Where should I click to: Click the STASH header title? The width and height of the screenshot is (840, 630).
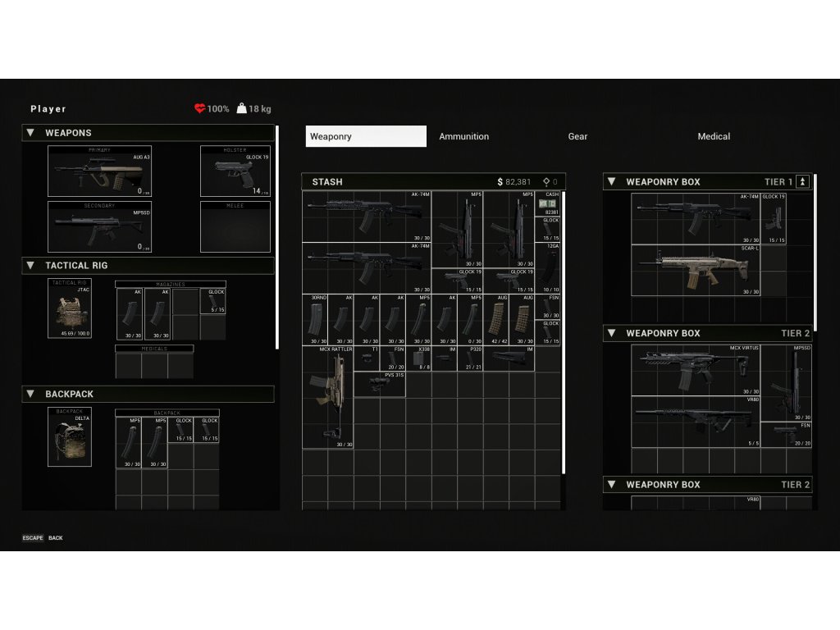(327, 181)
